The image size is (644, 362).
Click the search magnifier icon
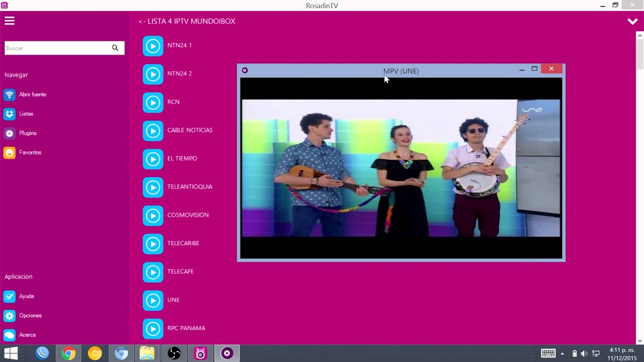[115, 48]
